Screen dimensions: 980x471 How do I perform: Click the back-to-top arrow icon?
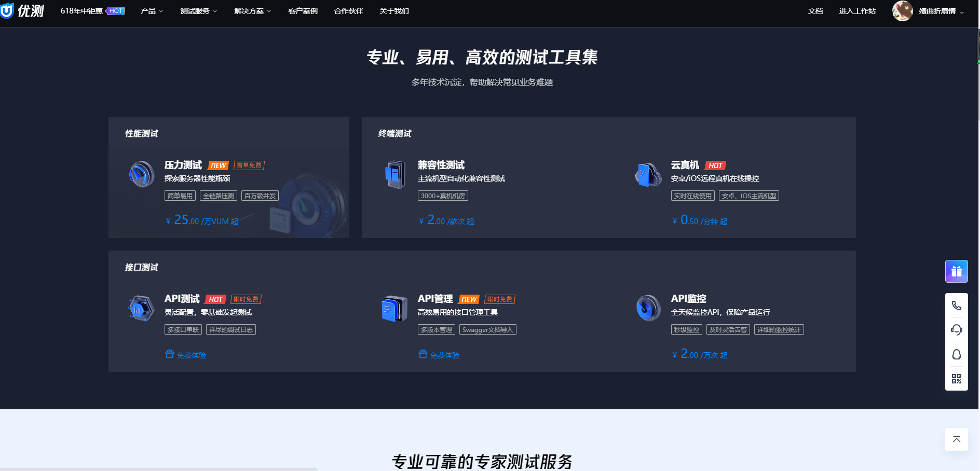[x=956, y=439]
